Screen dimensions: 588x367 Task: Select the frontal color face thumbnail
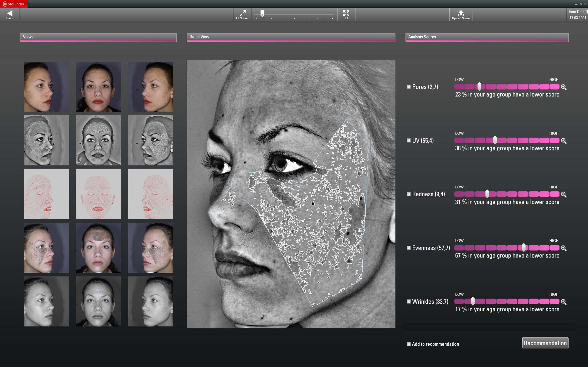click(x=98, y=87)
